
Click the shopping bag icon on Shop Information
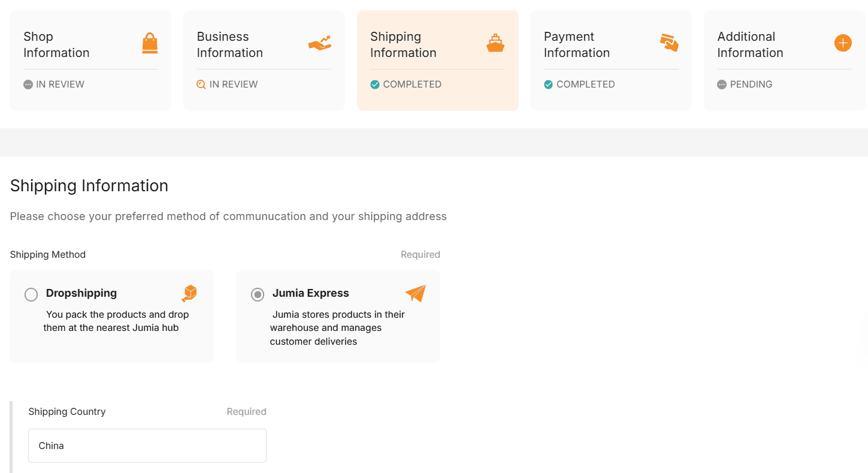[150, 44]
